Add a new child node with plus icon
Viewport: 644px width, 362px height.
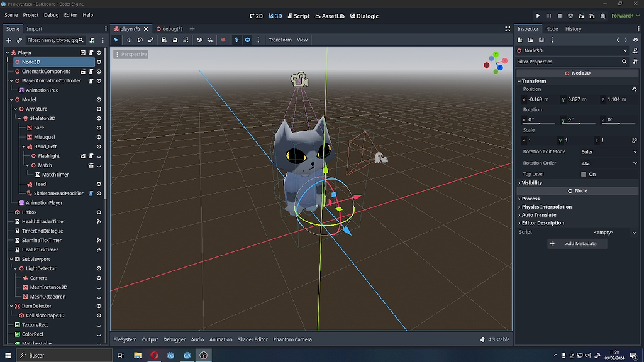9,40
